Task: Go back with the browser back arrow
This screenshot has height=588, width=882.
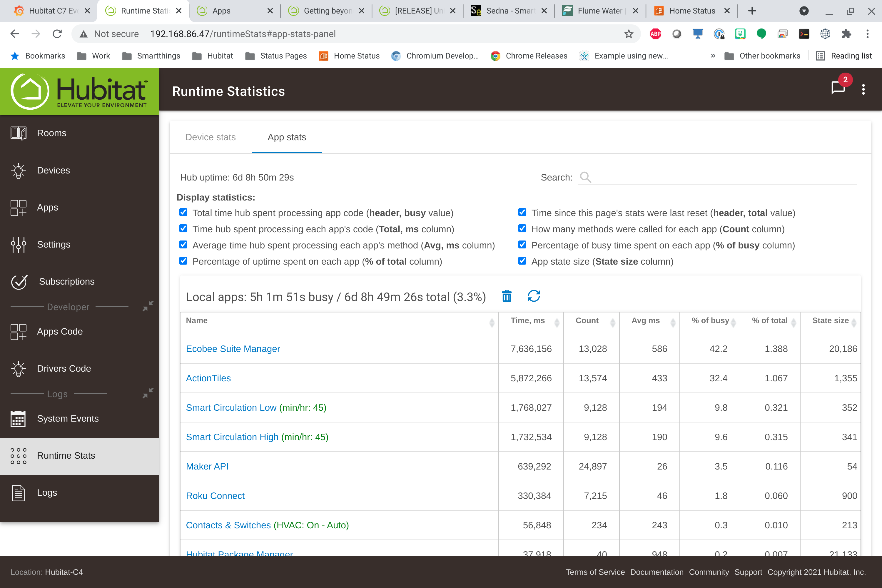Action: [15, 34]
